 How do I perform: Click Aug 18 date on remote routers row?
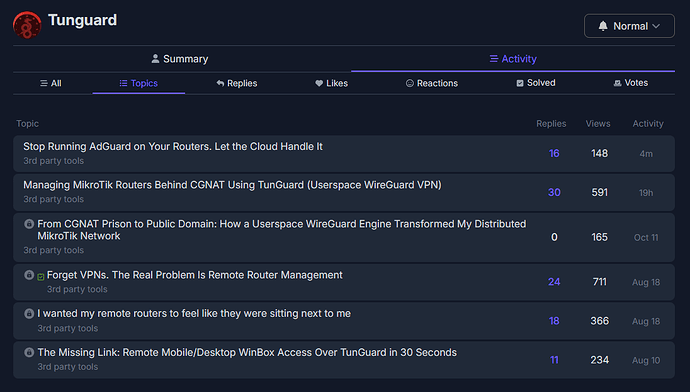point(646,322)
